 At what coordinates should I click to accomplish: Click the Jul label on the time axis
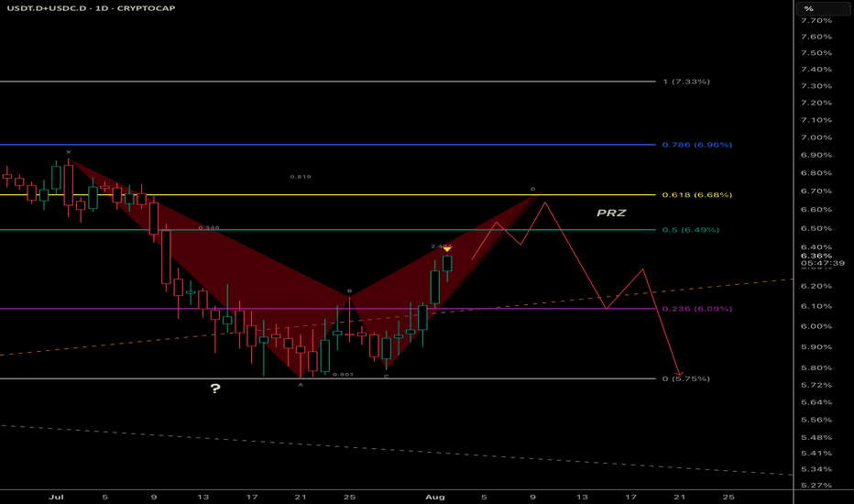click(x=56, y=497)
